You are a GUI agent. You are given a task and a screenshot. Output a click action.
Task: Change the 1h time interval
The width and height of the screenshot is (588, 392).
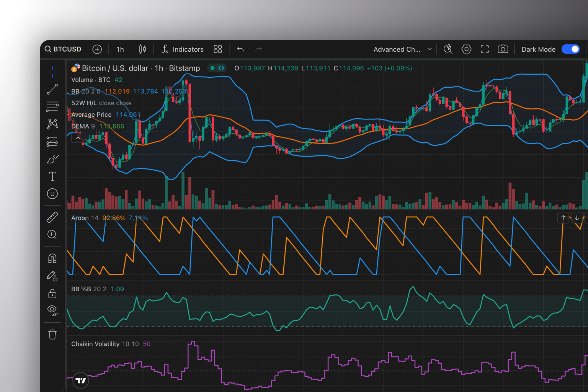[120, 49]
